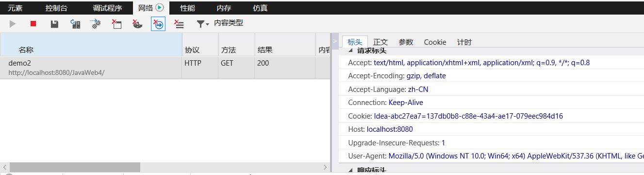Switch to the 控制台 tab
644x175 pixels.
point(56,8)
